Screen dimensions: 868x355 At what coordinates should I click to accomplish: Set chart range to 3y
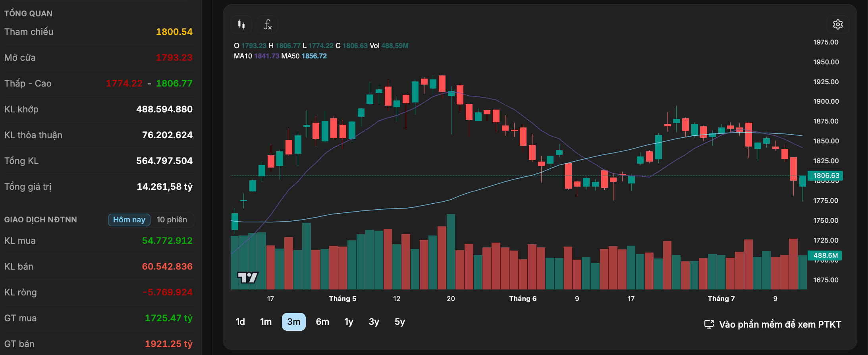[x=374, y=322]
